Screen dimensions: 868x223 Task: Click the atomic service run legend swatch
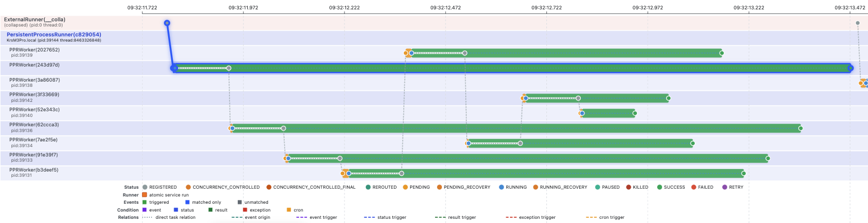click(x=145, y=195)
